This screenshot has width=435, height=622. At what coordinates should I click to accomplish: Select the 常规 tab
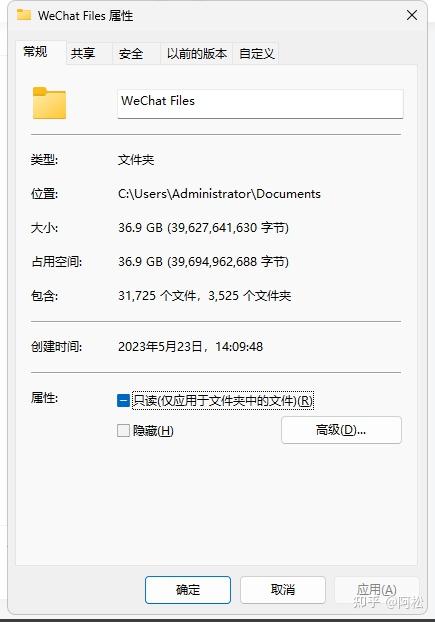[35, 52]
